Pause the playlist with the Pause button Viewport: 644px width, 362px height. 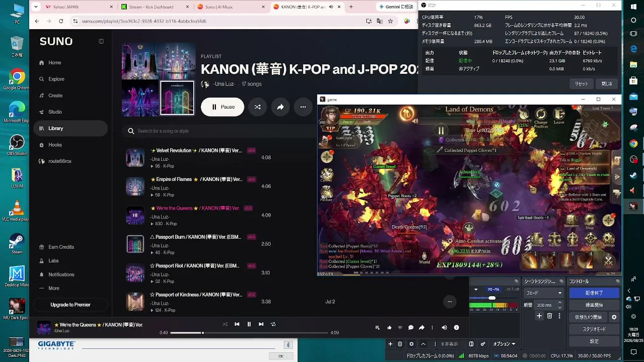pyautogui.click(x=222, y=107)
